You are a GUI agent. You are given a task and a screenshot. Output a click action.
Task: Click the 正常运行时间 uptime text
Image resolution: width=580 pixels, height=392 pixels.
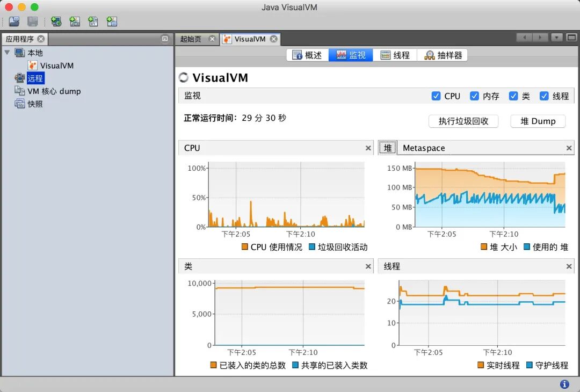point(235,118)
